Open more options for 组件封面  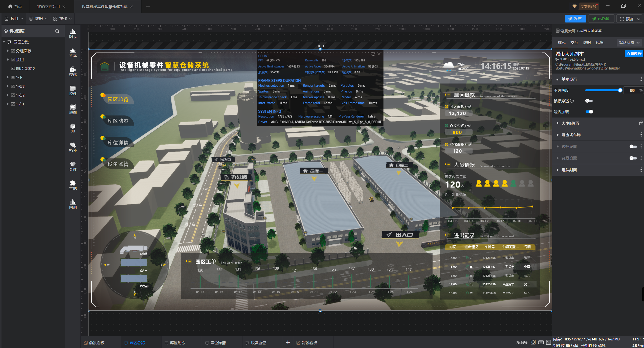[x=641, y=170]
